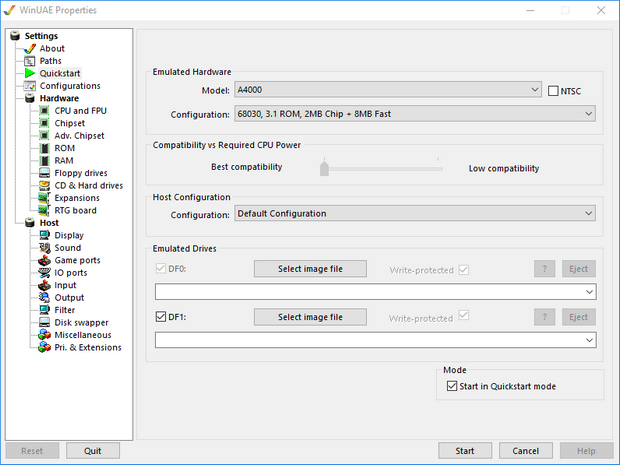This screenshot has height=465, width=620.
Task: Toggle the DF0: drive checkbox
Action: 161,268
